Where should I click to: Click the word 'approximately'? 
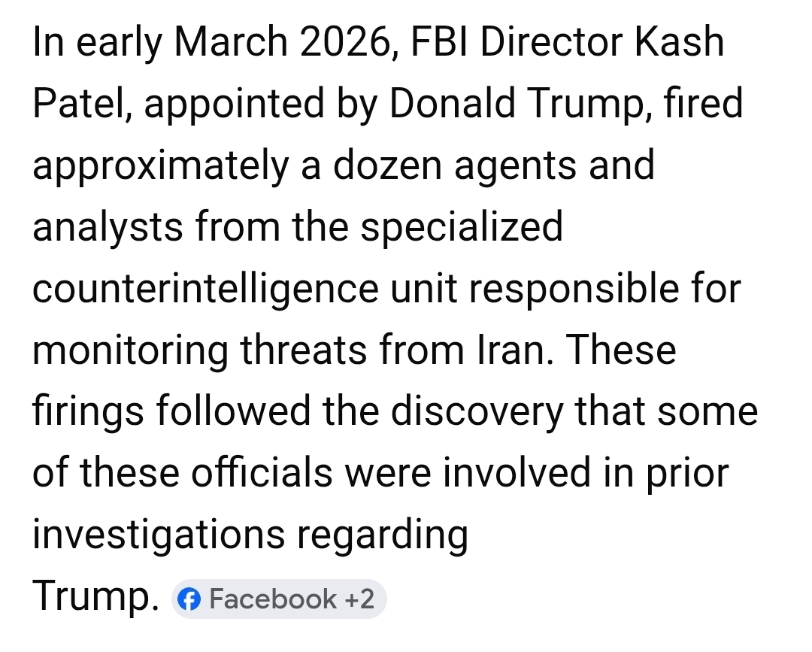click(160, 165)
